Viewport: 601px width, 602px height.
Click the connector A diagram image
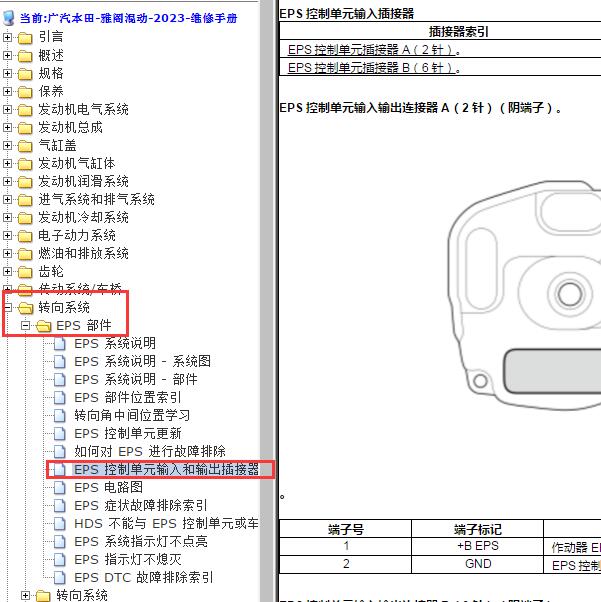(x=524, y=296)
